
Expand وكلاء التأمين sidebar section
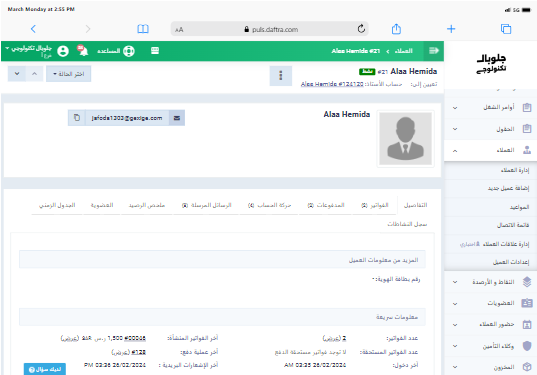point(490,346)
